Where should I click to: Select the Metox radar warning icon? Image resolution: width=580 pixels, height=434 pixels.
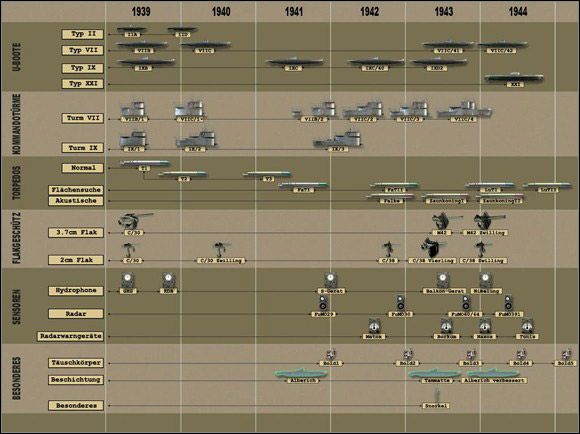[374, 326]
